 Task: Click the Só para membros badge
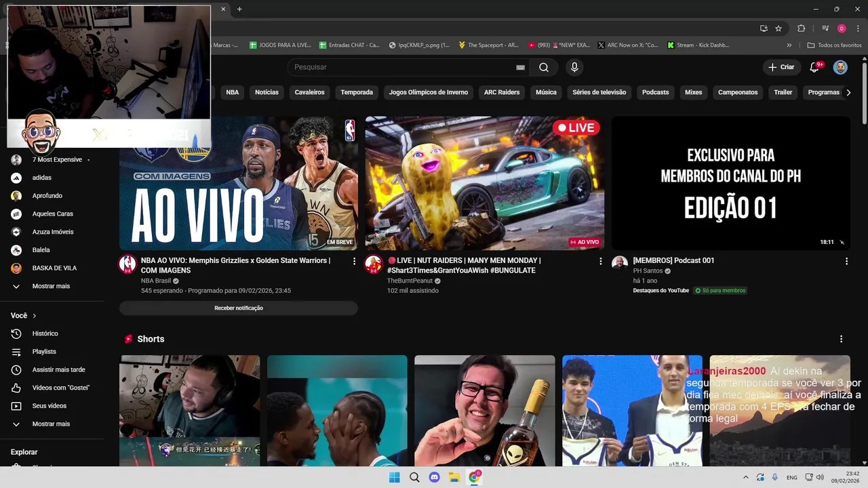pyautogui.click(x=720, y=291)
